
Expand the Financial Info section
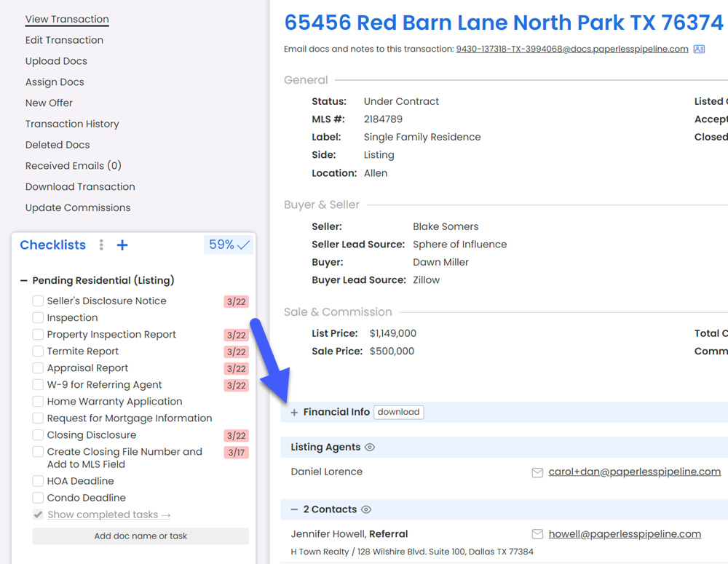pyautogui.click(x=294, y=412)
